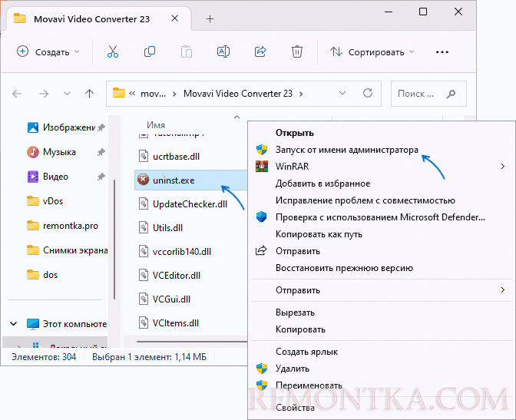Image resolution: width=516 pixels, height=420 pixels.
Task: Click Элементов: 304 status text
Action: pyautogui.click(x=44, y=357)
